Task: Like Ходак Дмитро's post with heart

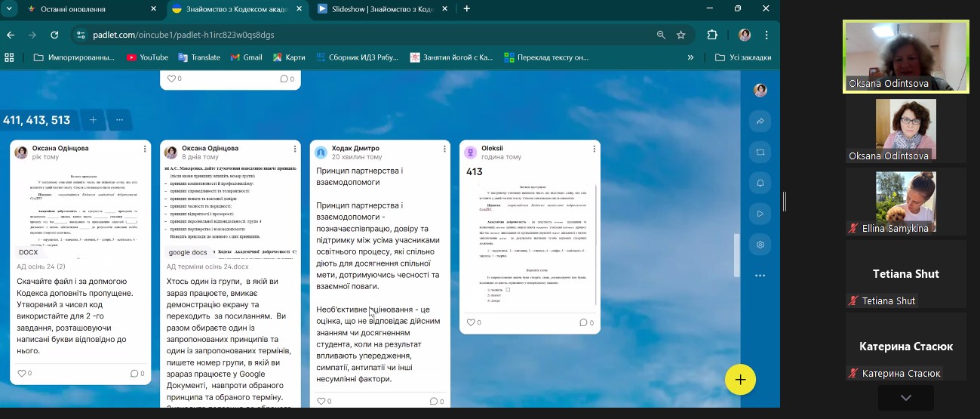Action: click(x=322, y=401)
